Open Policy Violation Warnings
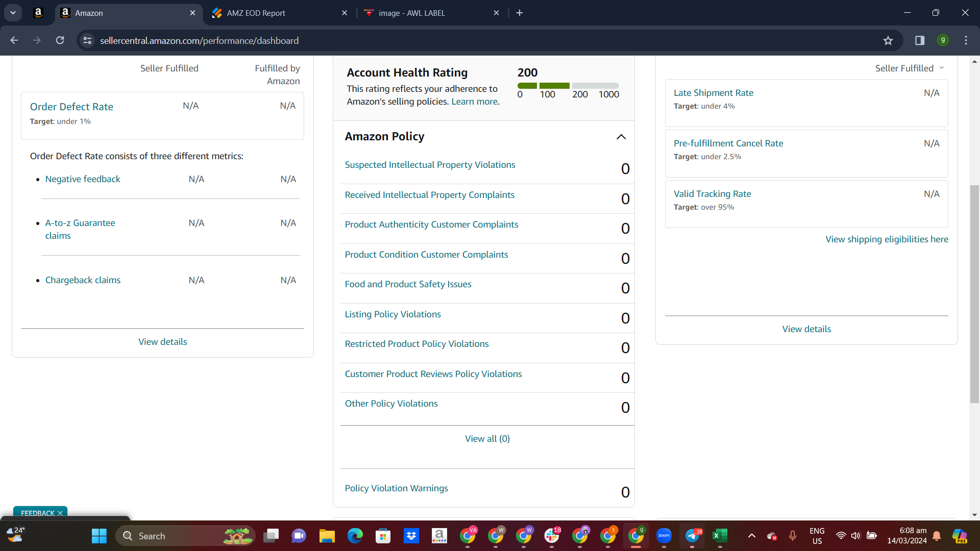This screenshot has height=551, width=980. point(396,488)
